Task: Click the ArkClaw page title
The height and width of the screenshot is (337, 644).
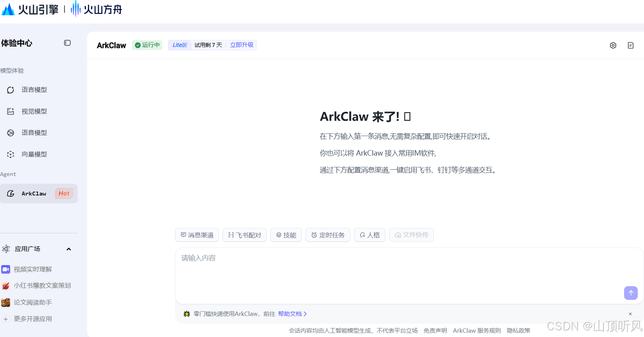Action: (x=111, y=45)
